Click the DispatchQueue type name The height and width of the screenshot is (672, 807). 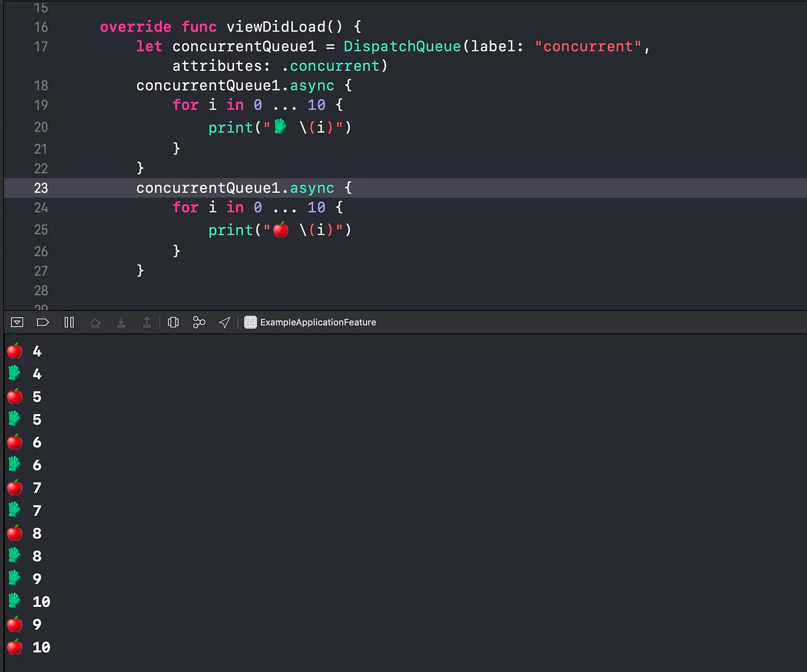(402, 47)
